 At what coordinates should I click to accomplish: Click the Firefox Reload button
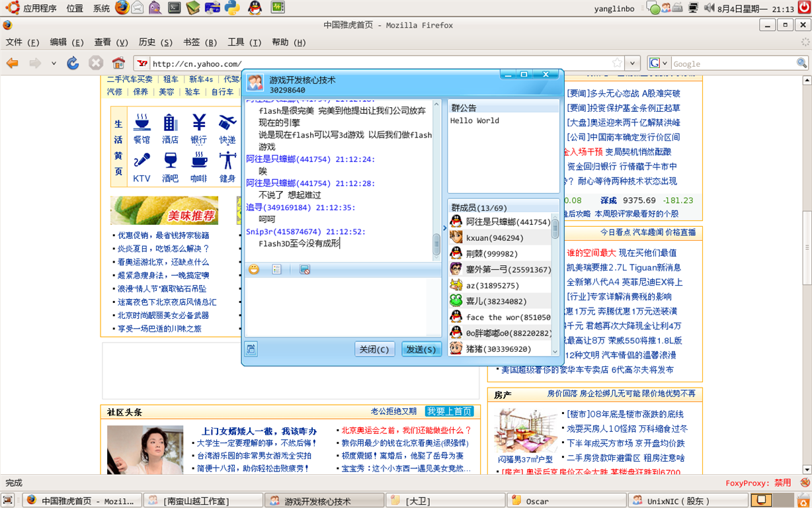pos(73,63)
